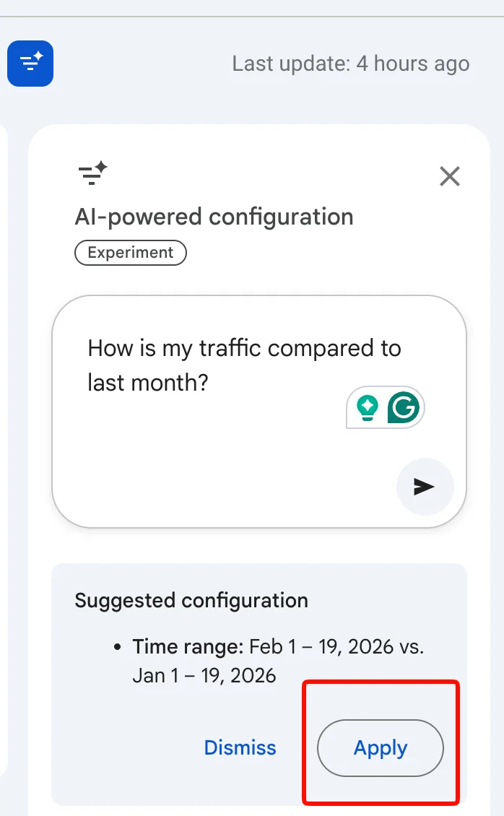Click the Experiment badge
This screenshot has height=816, width=504.
pyautogui.click(x=130, y=253)
